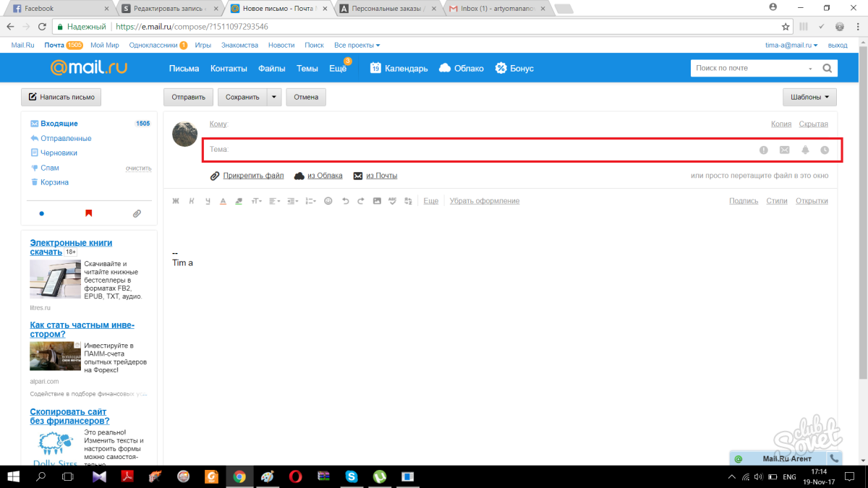Open the text color picker
The width and height of the screenshot is (868, 488).
point(223,201)
